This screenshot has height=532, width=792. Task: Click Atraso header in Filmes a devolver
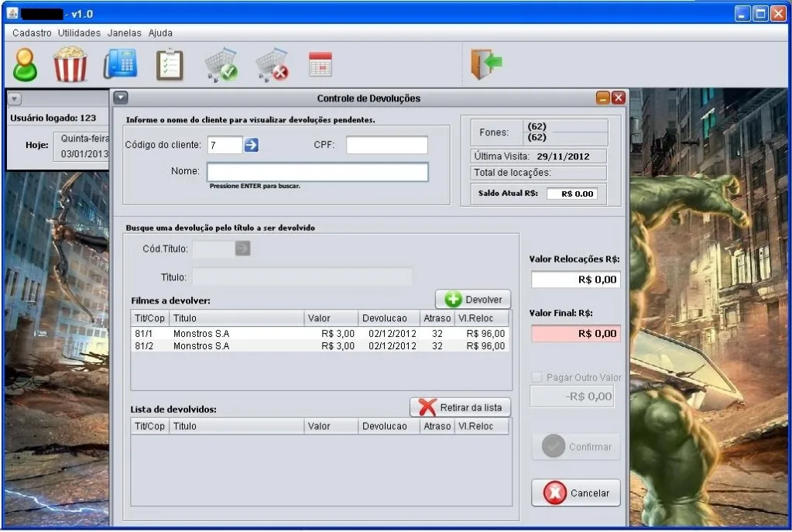437,317
